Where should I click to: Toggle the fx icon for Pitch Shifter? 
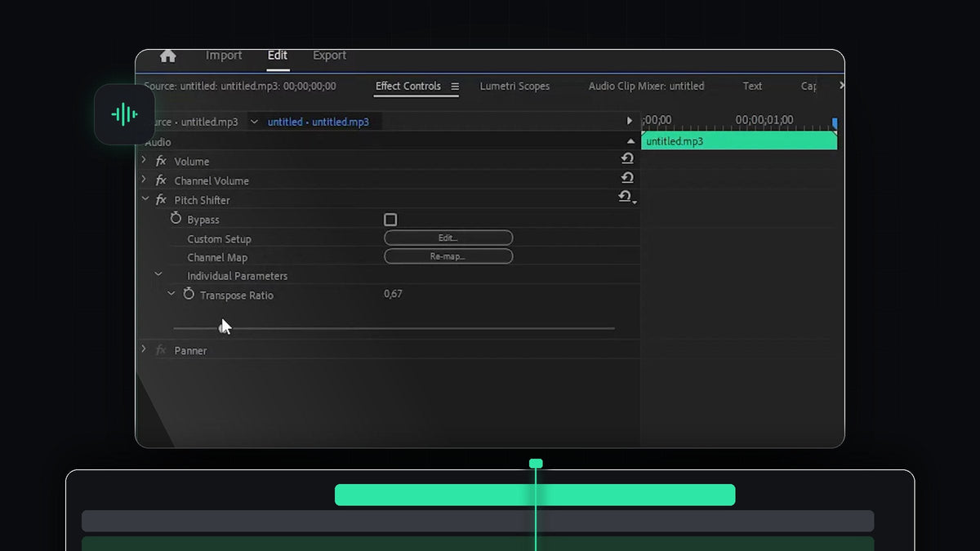161,200
